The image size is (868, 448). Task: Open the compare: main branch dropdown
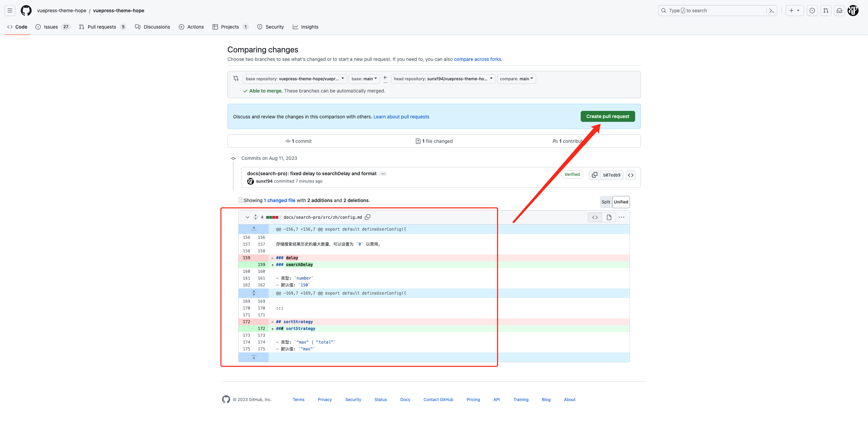pos(516,79)
